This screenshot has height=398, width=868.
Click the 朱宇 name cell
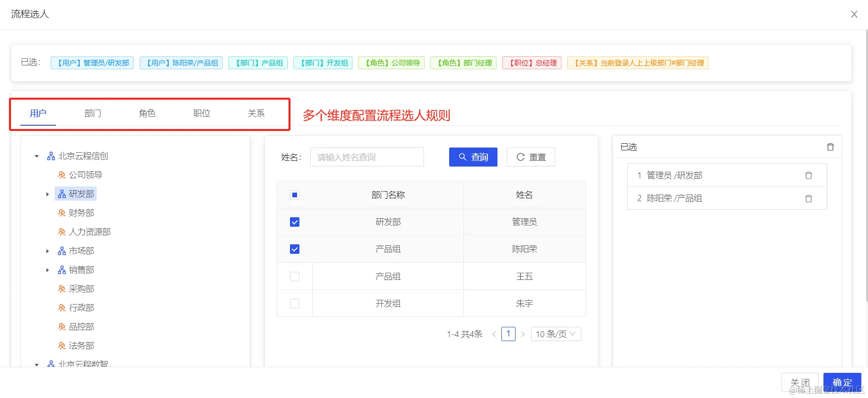(x=524, y=304)
